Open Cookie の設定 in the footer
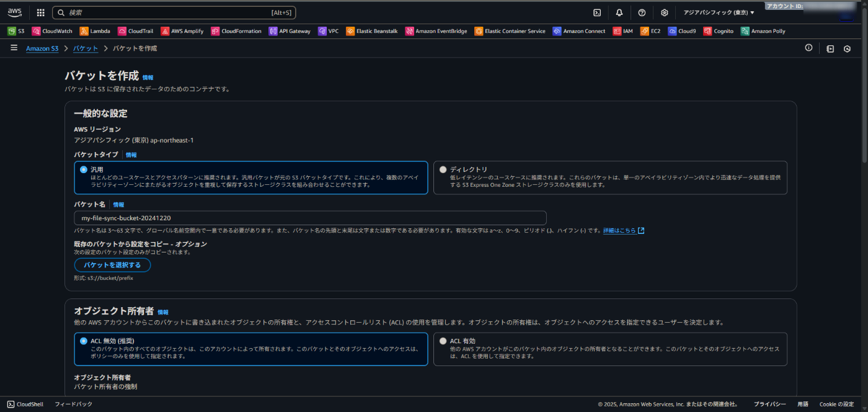 [836, 404]
